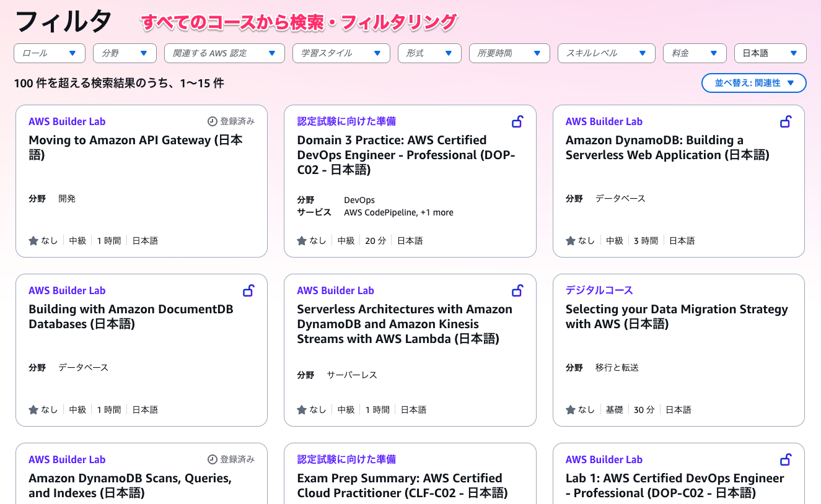This screenshot has width=821, height=504.
Task: Click 100 件を超える検索結果 results count text
Action: click(x=119, y=83)
